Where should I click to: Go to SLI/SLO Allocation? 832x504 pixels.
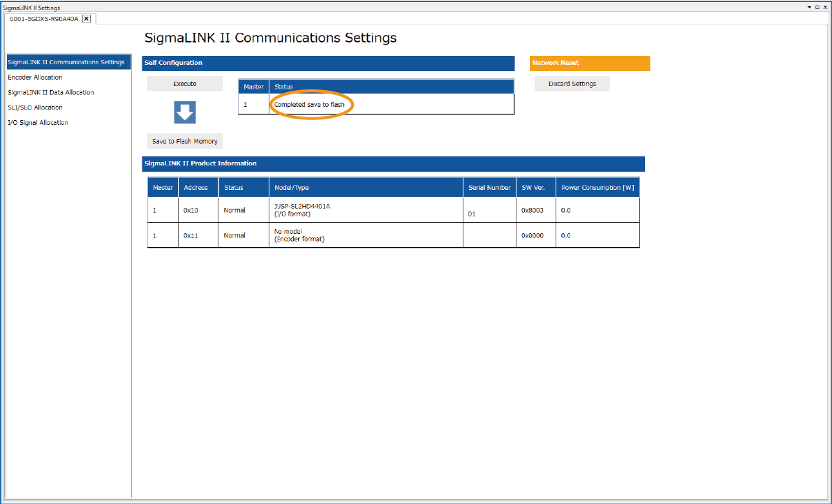tap(35, 108)
